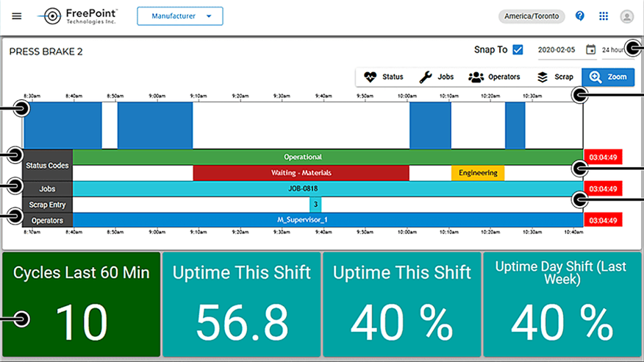Select the yellow Engineering status segment
The height and width of the screenshot is (362, 644).
click(x=478, y=173)
